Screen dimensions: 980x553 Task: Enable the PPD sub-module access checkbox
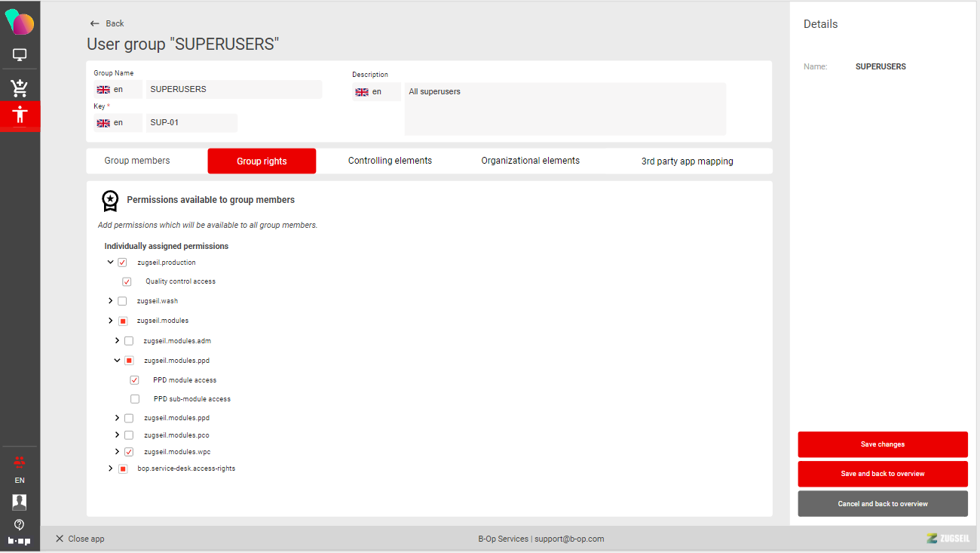pos(135,399)
